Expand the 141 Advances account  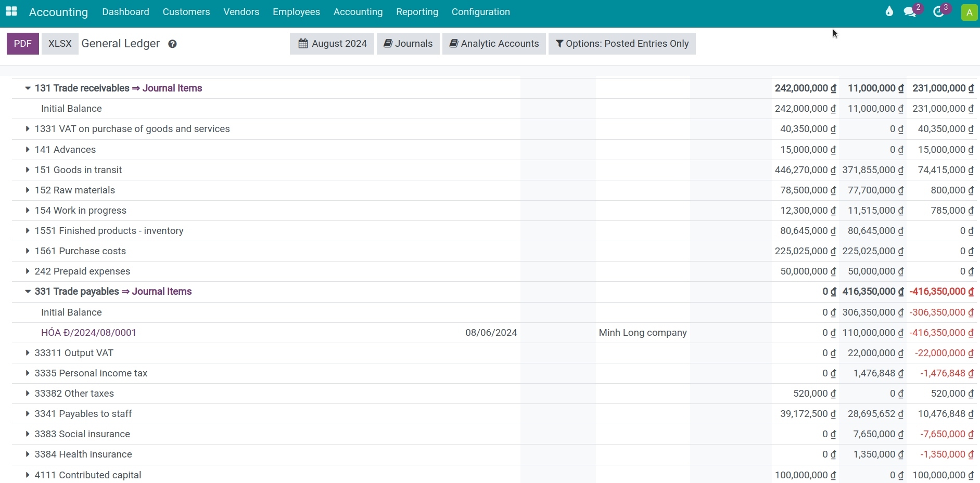(x=28, y=150)
